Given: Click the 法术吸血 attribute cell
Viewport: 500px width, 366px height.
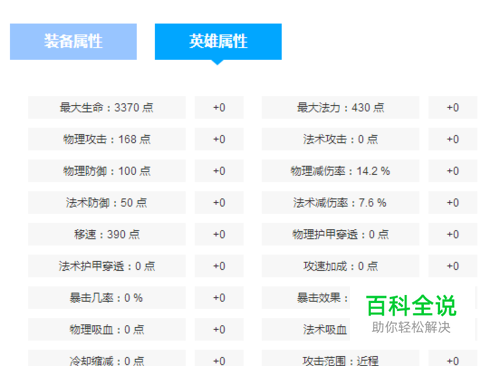Looking at the screenshot, I should [x=306, y=329].
